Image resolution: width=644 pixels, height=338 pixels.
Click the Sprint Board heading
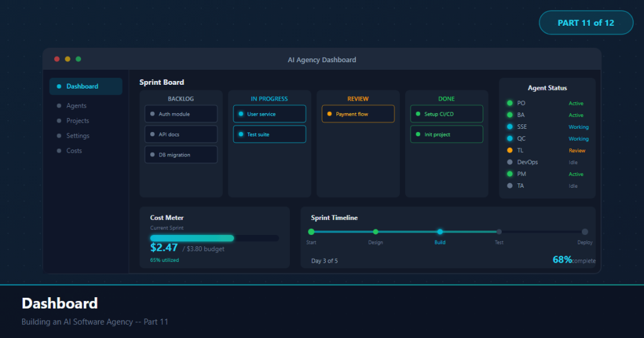[x=162, y=82]
